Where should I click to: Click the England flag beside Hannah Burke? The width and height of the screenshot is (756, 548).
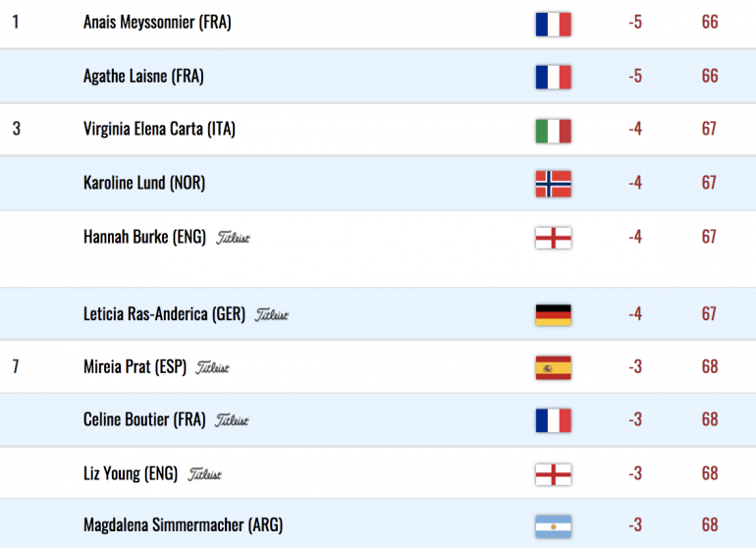pos(553,238)
